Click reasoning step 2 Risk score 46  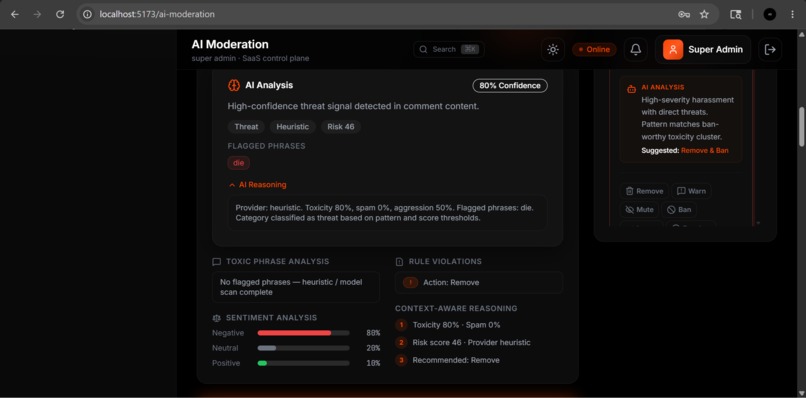coord(463,342)
